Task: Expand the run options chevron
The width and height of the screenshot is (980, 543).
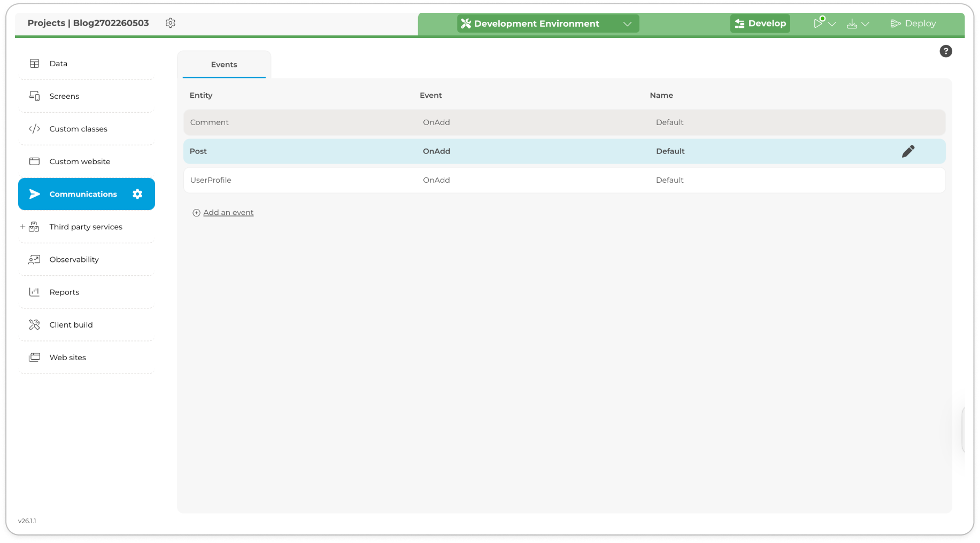Action: coord(832,24)
